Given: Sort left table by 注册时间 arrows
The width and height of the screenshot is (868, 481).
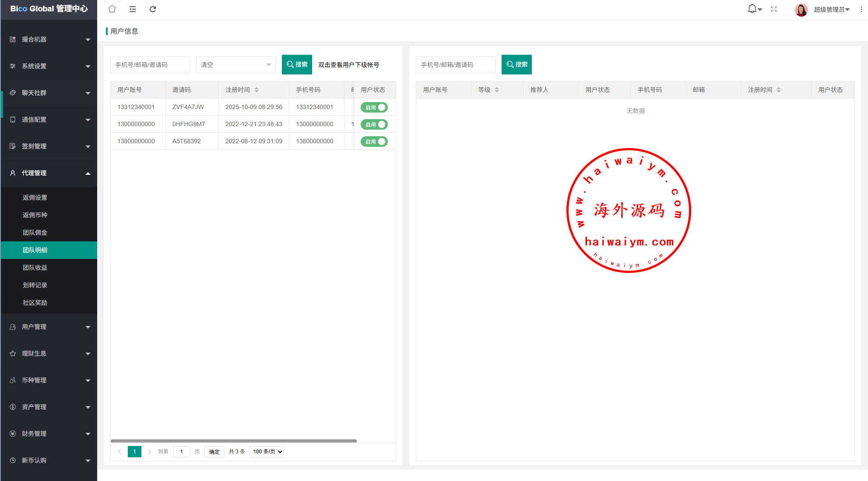Looking at the screenshot, I should pos(257,90).
